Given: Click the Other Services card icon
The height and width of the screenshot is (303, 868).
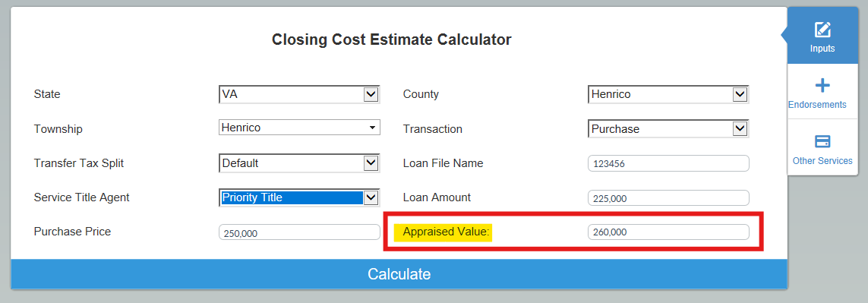Looking at the screenshot, I should pyautogui.click(x=822, y=141).
